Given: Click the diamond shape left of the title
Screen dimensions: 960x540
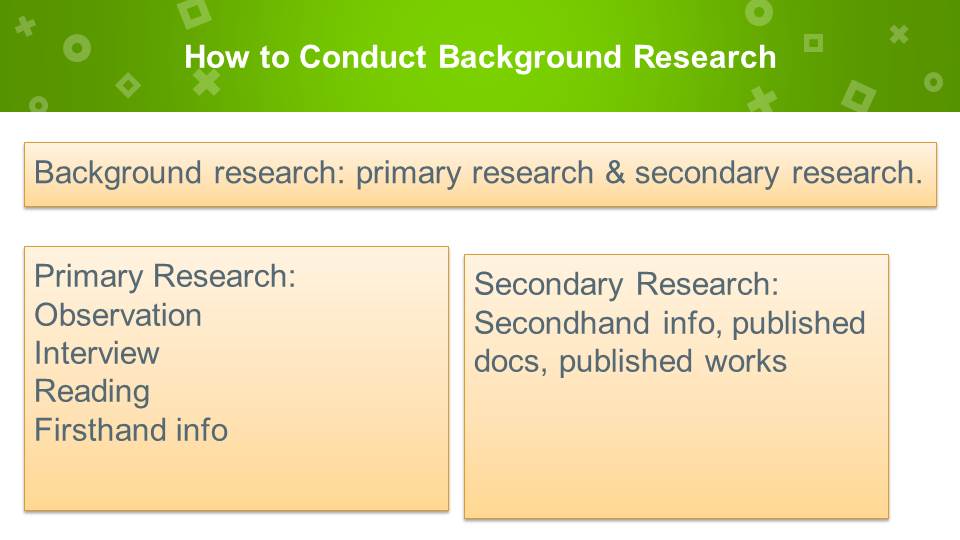Looking at the screenshot, I should [127, 85].
